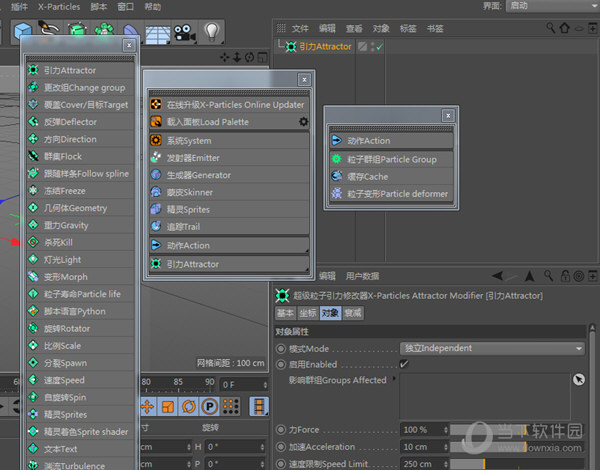The width and height of the screenshot is (600, 470).
Task: Click the gear icon beside Load Palette
Action: pos(303,122)
